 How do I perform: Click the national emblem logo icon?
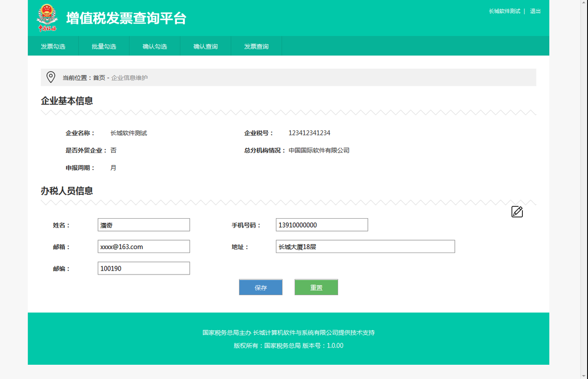[x=47, y=18]
